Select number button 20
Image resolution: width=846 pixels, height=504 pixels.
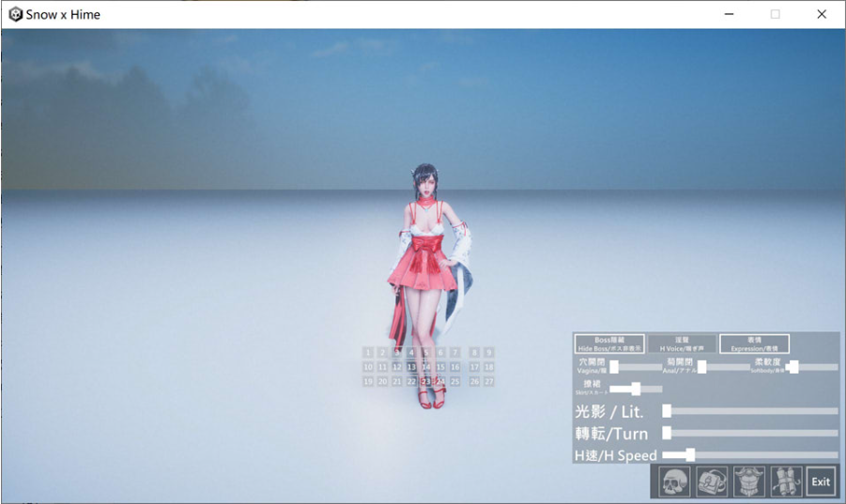click(x=382, y=382)
